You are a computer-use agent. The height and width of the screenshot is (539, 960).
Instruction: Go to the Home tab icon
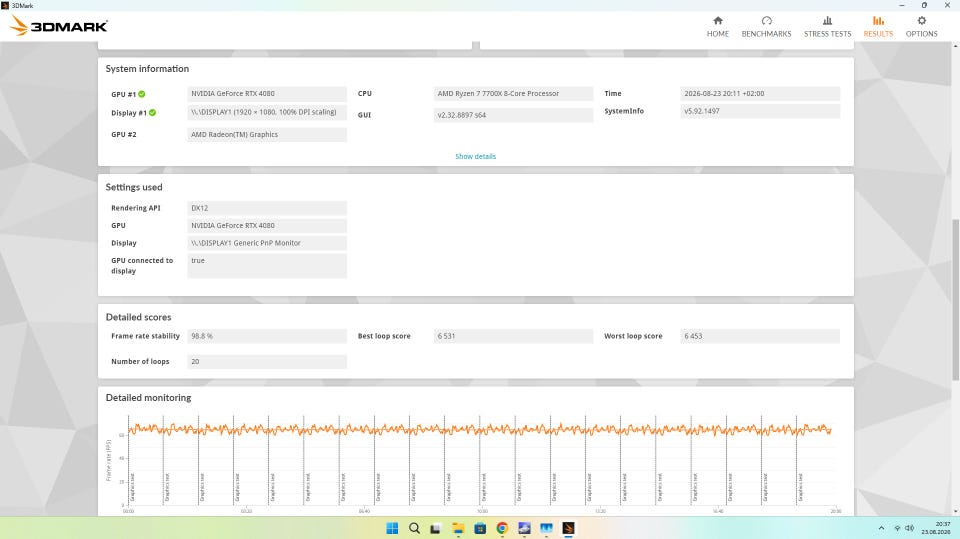718,21
